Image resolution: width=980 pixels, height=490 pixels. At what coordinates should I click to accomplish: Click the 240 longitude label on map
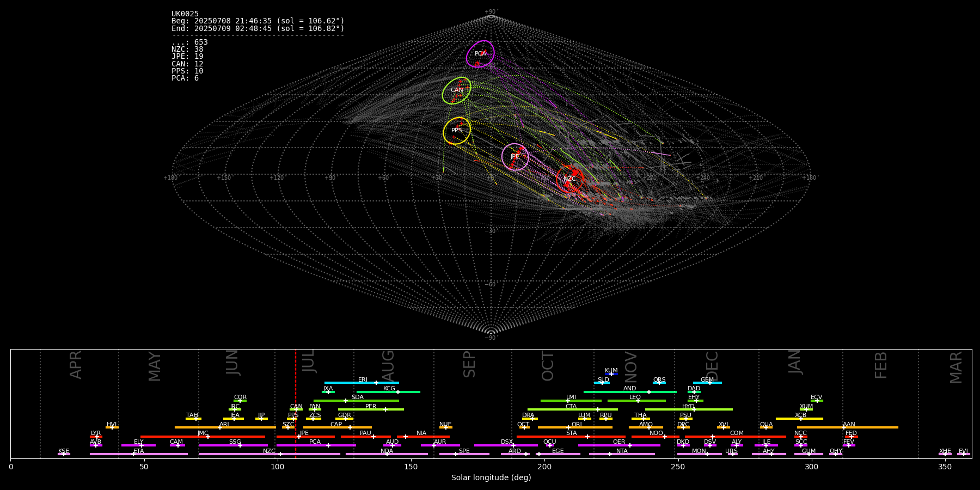[703, 178]
